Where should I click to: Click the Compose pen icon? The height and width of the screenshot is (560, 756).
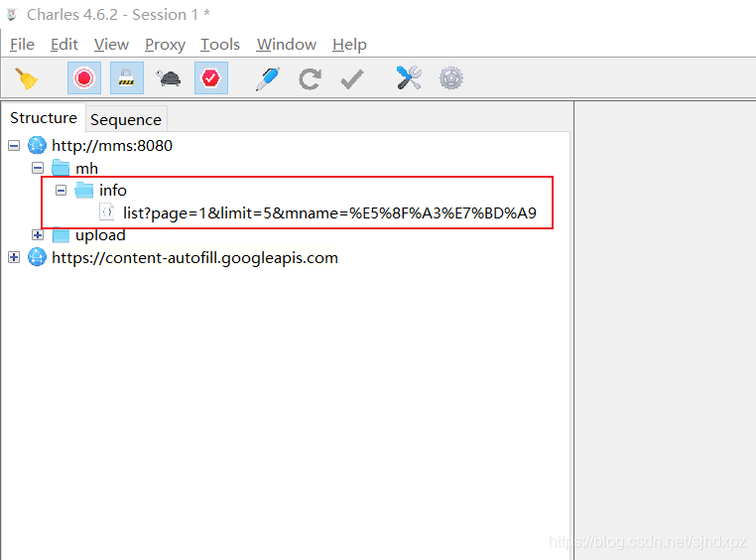268,78
